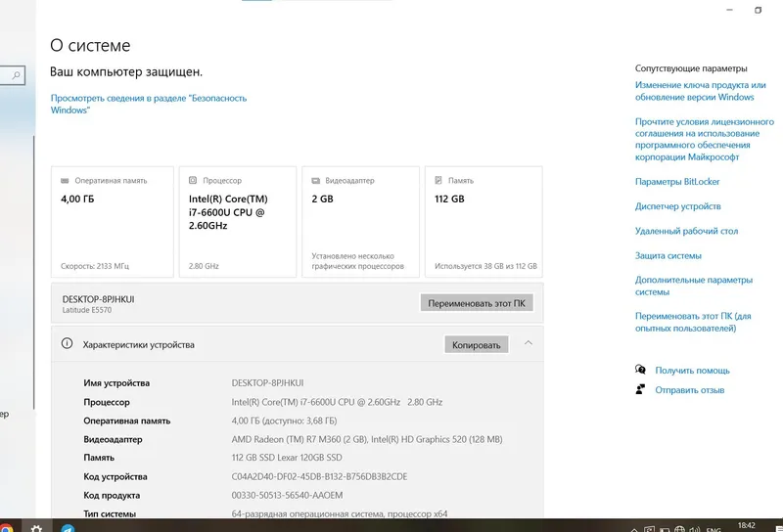Click Используется 38 GB из 112 GB text
The width and height of the screenshot is (783, 532).
pos(485,266)
